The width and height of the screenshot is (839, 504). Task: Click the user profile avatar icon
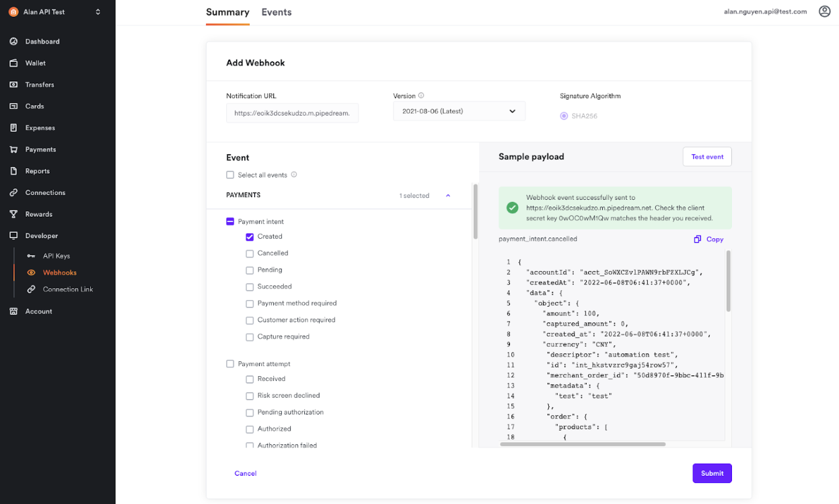pos(824,11)
